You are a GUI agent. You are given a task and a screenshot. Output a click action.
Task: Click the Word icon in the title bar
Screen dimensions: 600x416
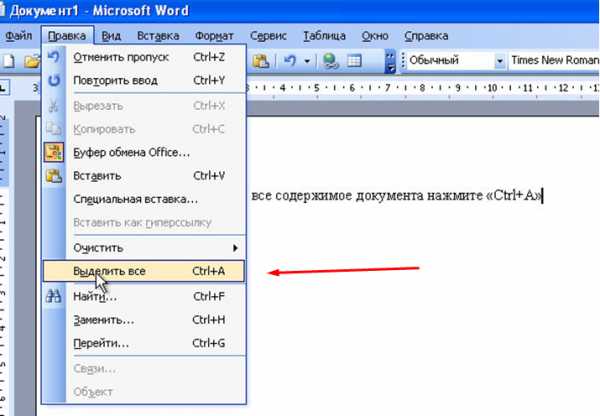coord(2,10)
